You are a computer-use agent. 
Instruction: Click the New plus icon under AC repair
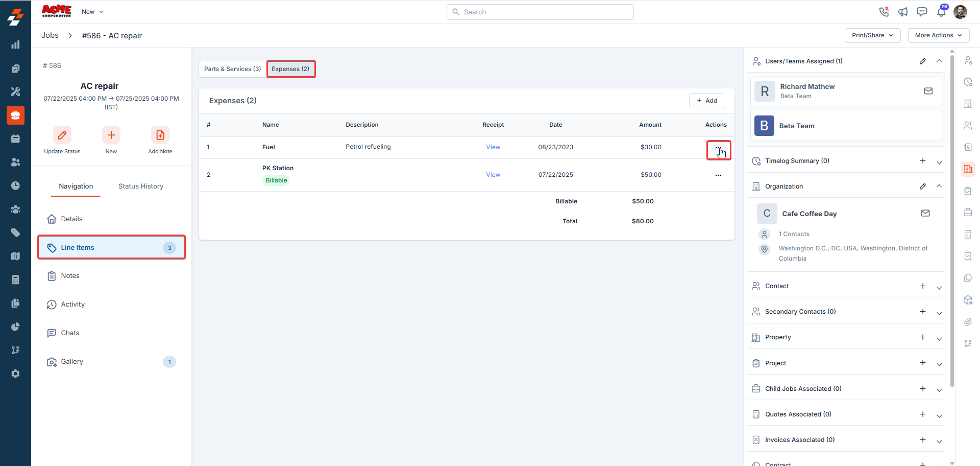[x=111, y=135]
